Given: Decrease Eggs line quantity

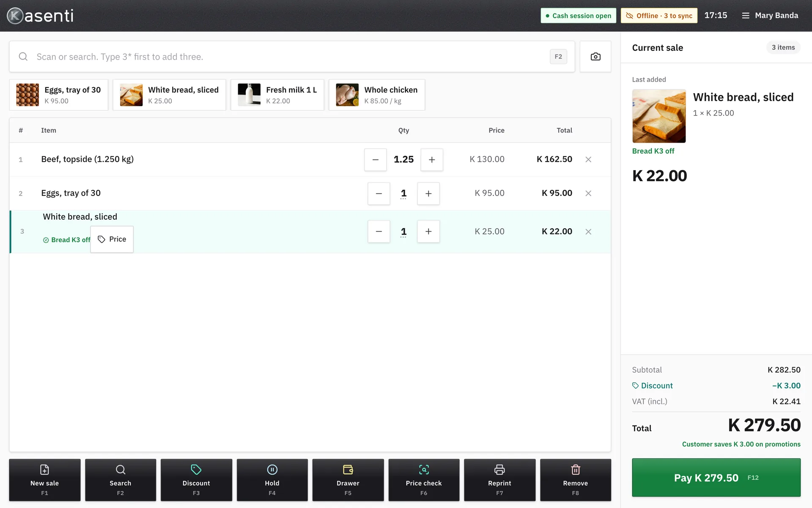Looking at the screenshot, I should pyautogui.click(x=379, y=193).
